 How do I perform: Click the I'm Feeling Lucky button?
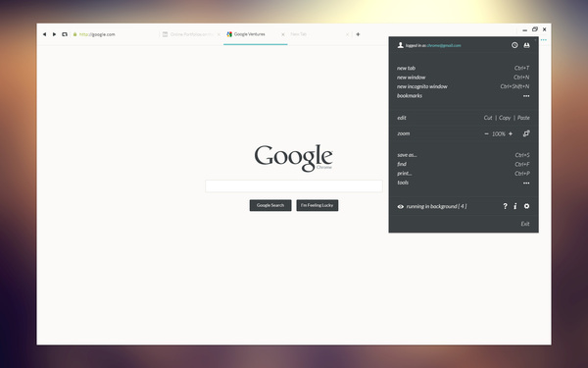pyautogui.click(x=318, y=205)
